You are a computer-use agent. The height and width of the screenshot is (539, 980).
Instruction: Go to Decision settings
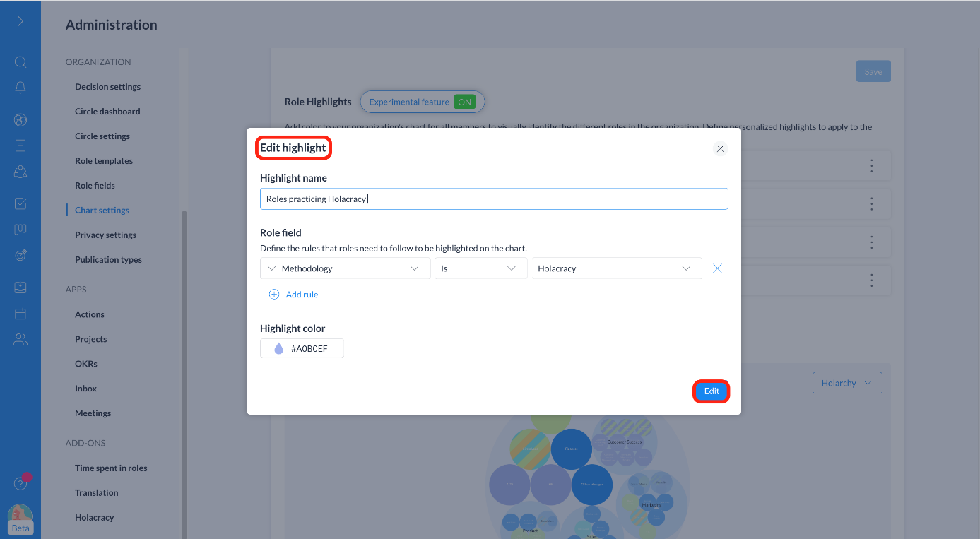[x=107, y=87]
